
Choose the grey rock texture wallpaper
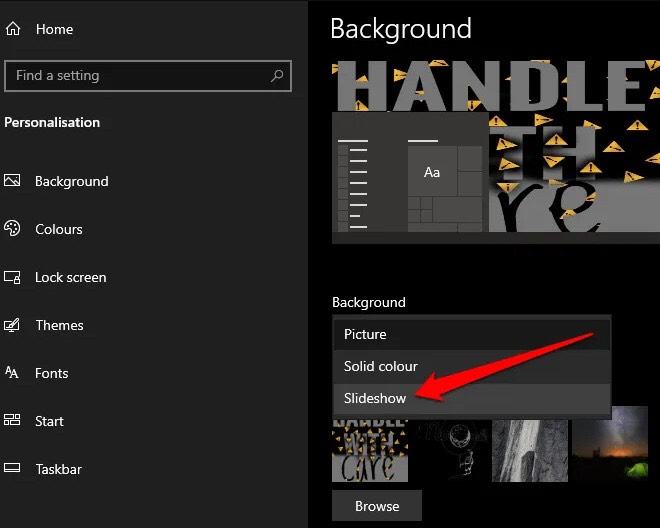coord(530,449)
